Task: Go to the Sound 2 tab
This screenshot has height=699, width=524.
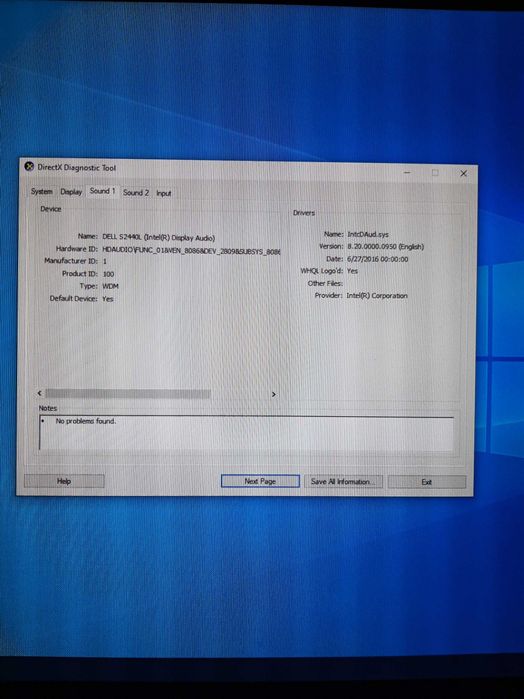Action: pos(136,193)
